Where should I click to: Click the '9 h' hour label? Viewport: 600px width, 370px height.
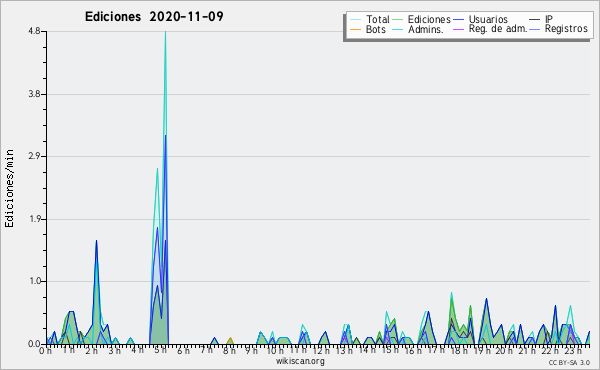point(251,350)
